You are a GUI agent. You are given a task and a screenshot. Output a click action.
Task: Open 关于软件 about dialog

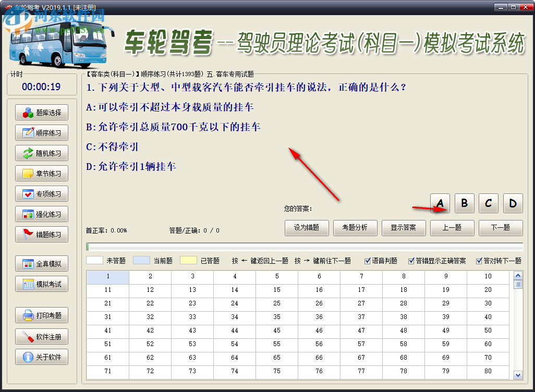(x=42, y=357)
